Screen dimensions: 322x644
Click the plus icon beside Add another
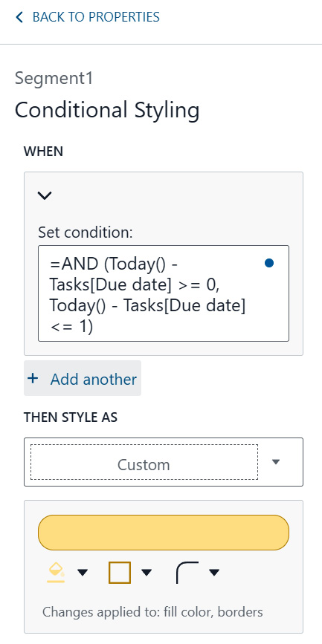coord(33,378)
